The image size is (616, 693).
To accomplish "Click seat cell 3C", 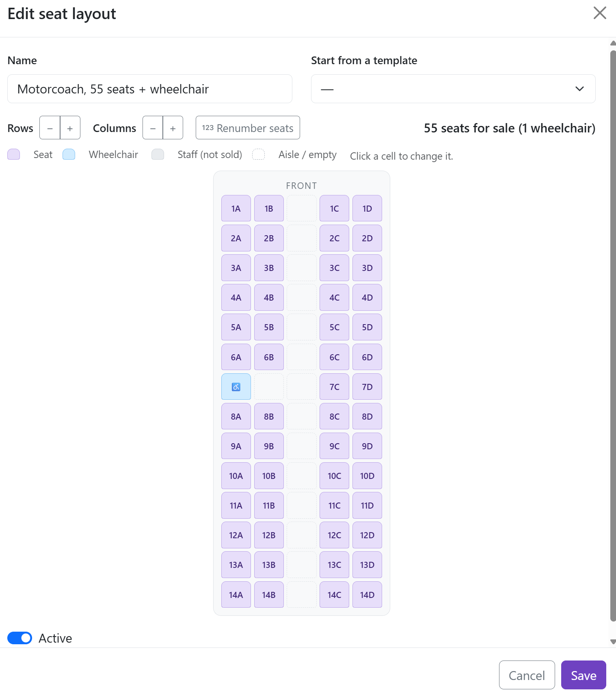I will click(x=334, y=268).
